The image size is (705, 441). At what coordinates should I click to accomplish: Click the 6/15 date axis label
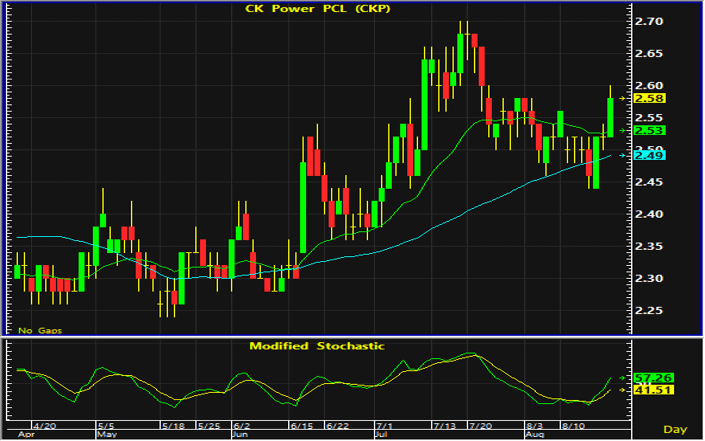click(x=302, y=426)
